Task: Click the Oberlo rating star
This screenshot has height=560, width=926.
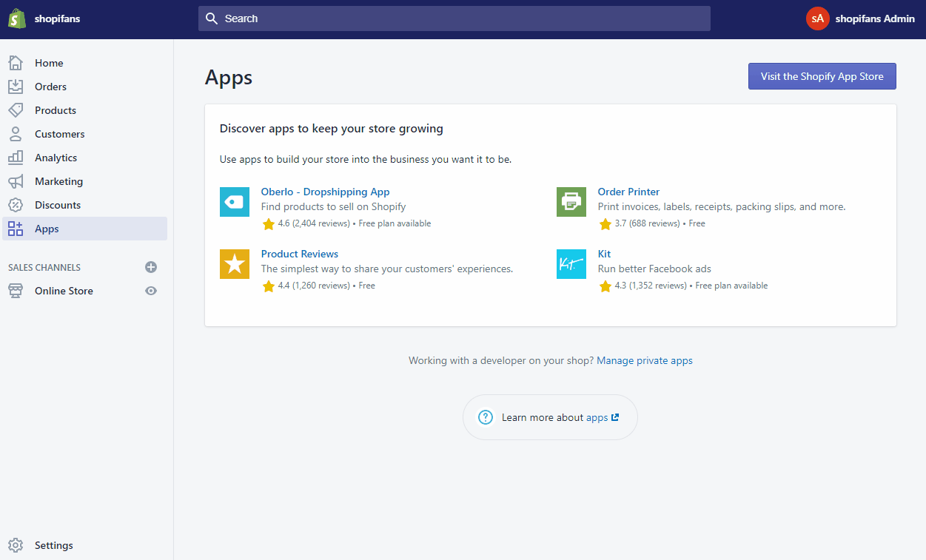Action: 269,223
